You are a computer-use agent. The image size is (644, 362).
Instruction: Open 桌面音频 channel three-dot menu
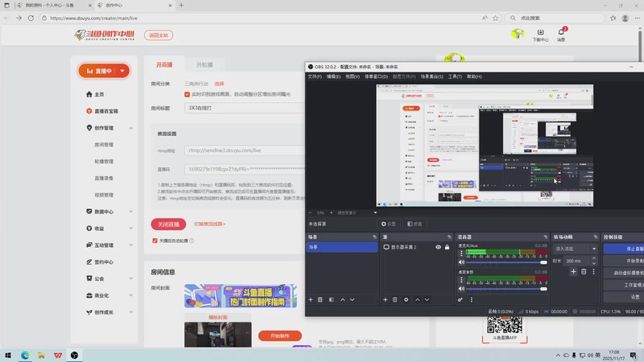click(461, 279)
